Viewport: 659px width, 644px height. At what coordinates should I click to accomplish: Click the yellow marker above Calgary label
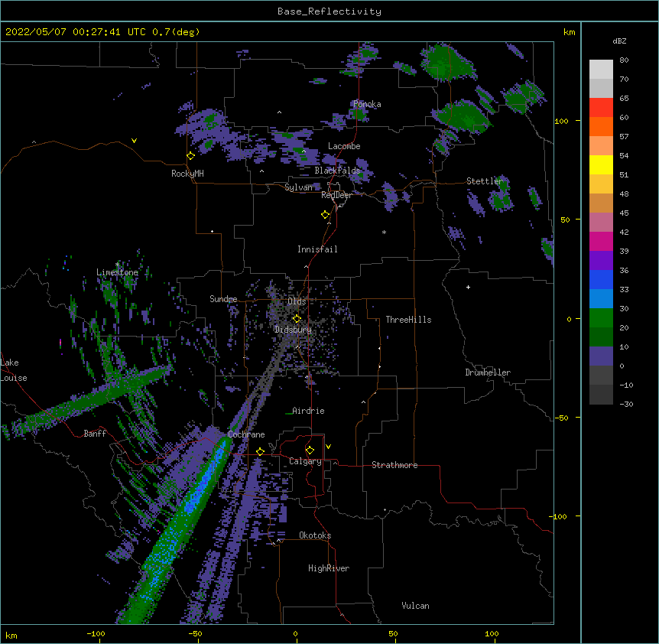click(310, 450)
